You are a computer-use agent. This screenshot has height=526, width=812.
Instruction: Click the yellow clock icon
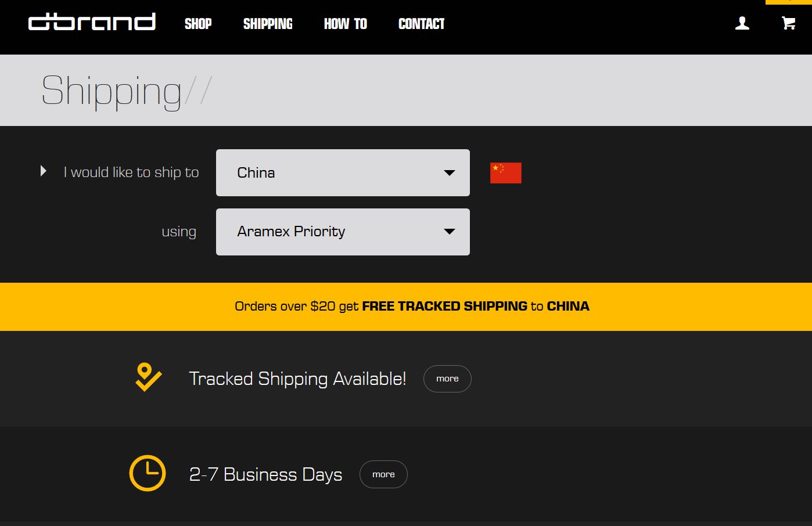(148, 473)
